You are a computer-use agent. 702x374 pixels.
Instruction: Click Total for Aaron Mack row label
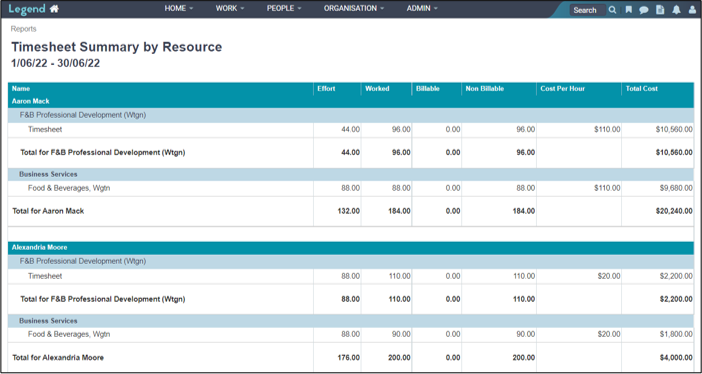[x=48, y=211]
